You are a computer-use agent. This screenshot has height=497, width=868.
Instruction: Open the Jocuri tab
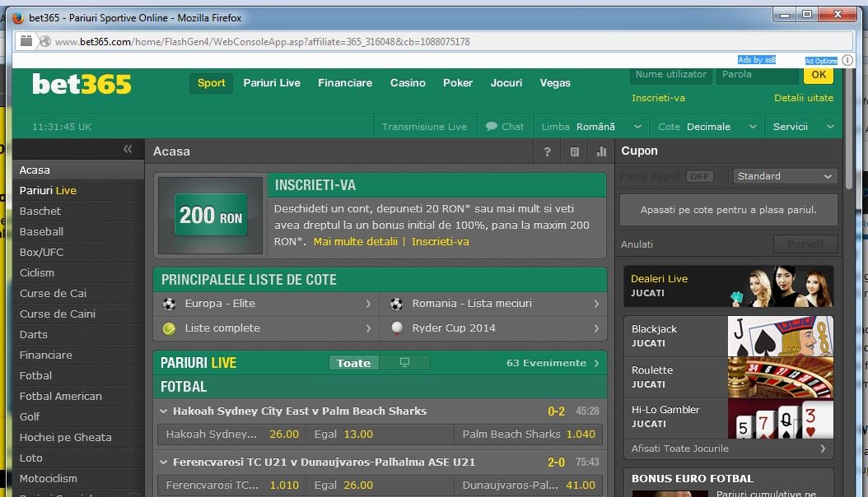(506, 83)
